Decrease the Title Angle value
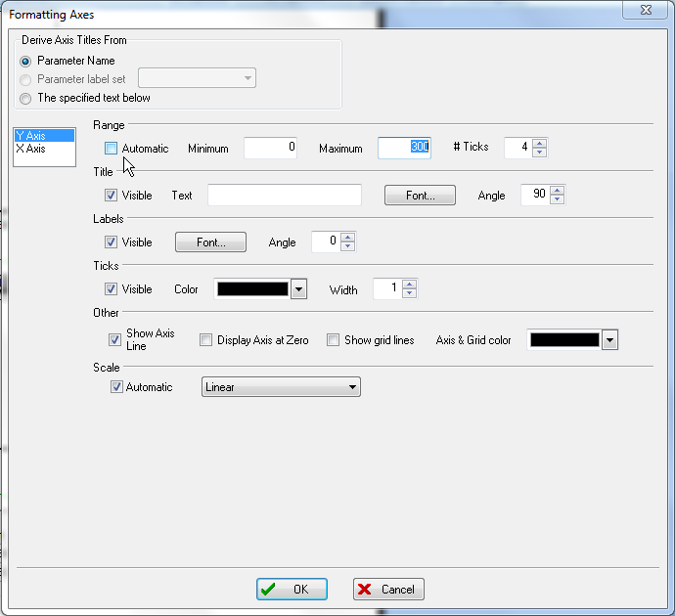This screenshot has height=616, width=675. (557, 199)
